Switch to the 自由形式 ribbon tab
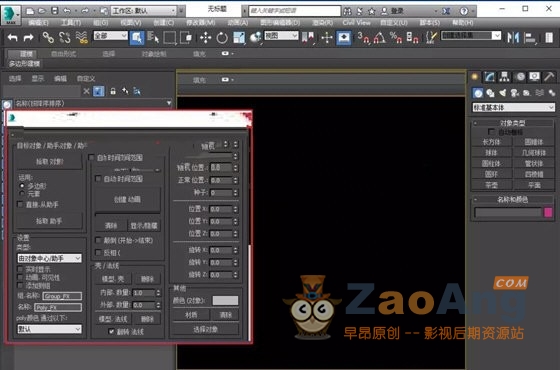560x370 pixels. pos(64,54)
